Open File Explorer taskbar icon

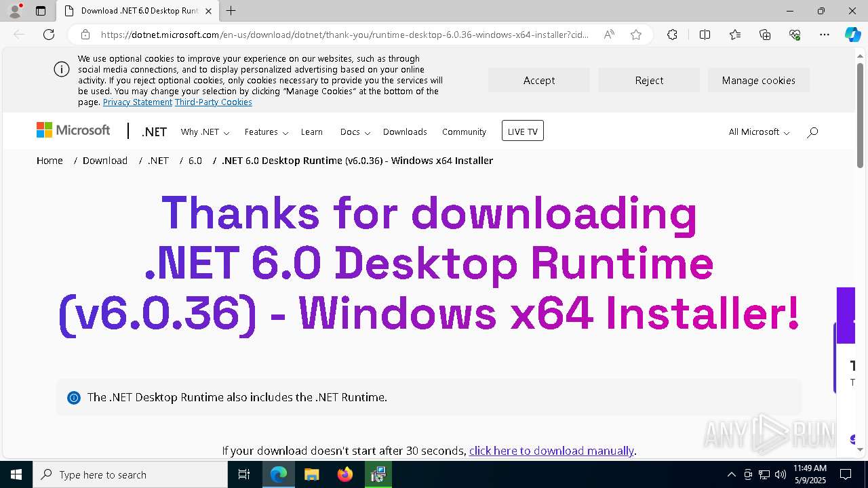coord(311,474)
